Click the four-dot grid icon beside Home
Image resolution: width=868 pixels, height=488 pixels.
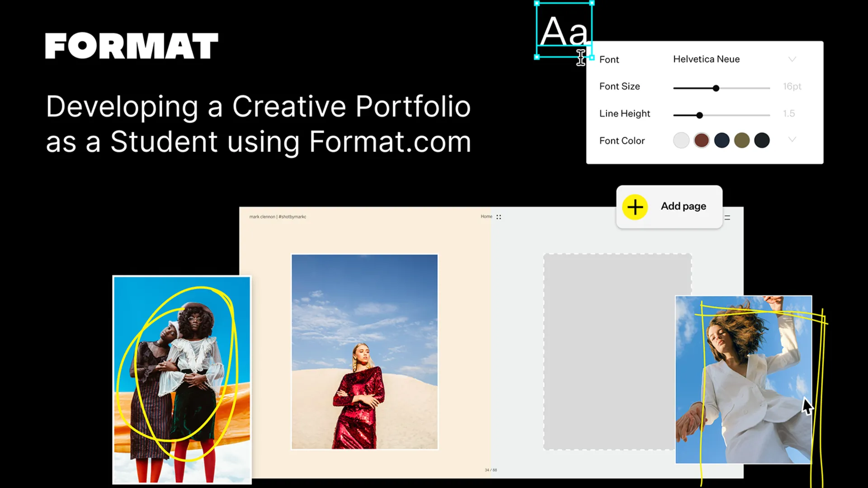[499, 217]
